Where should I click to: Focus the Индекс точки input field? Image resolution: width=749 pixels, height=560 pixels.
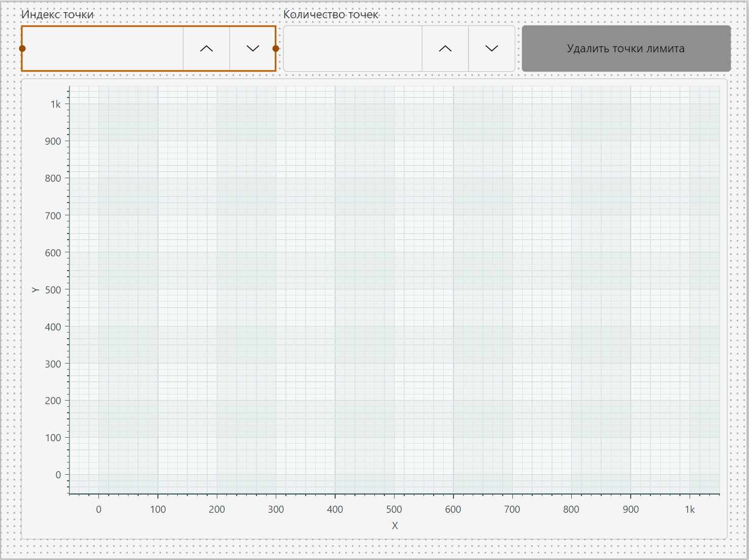click(x=103, y=49)
